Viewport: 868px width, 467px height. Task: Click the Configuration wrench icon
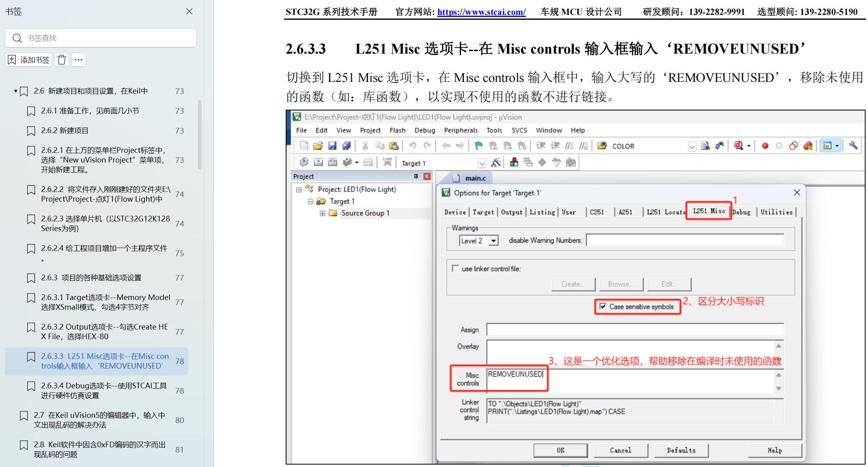pos(853,146)
